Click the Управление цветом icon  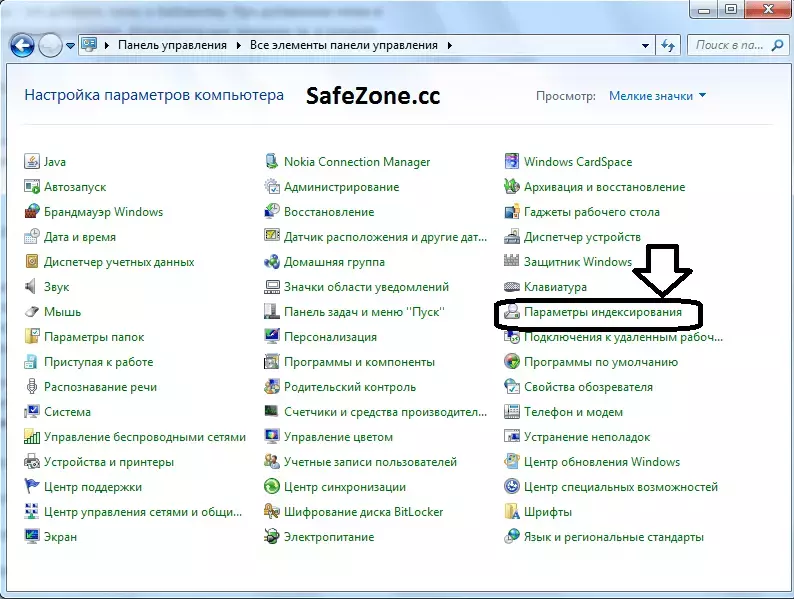click(x=272, y=436)
